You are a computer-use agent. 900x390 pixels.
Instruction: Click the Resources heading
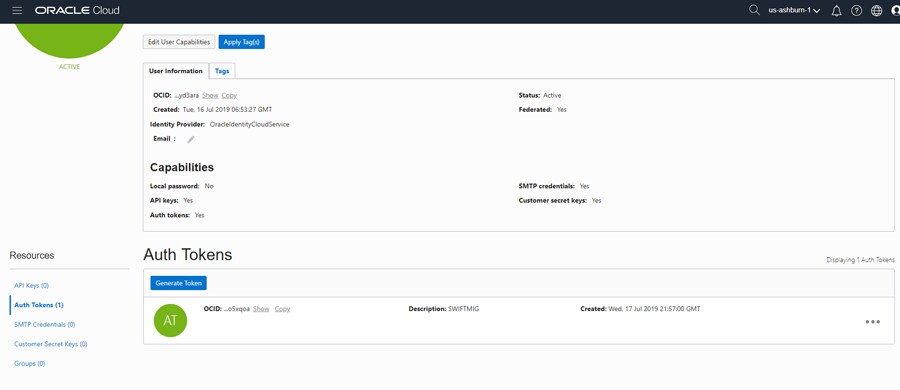(32, 256)
